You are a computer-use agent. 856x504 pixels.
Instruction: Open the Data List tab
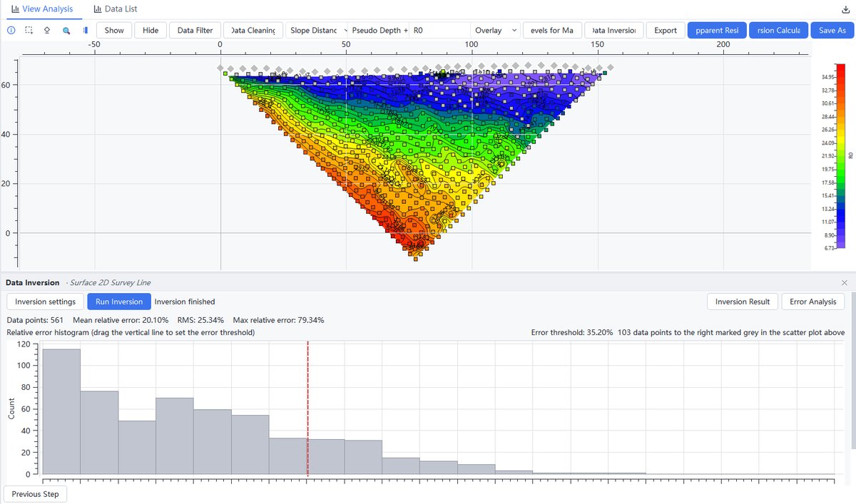pos(115,9)
